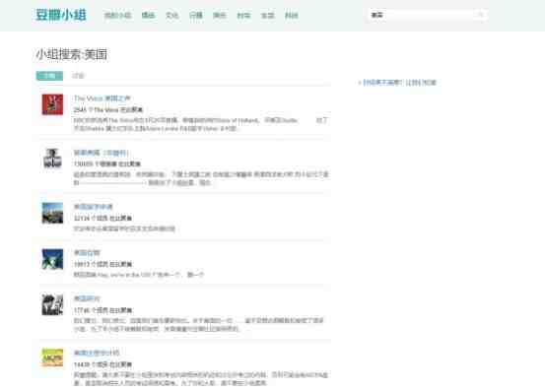Go to 我的小组 in navigation
The height and width of the screenshot is (392, 545).
[x=118, y=16]
